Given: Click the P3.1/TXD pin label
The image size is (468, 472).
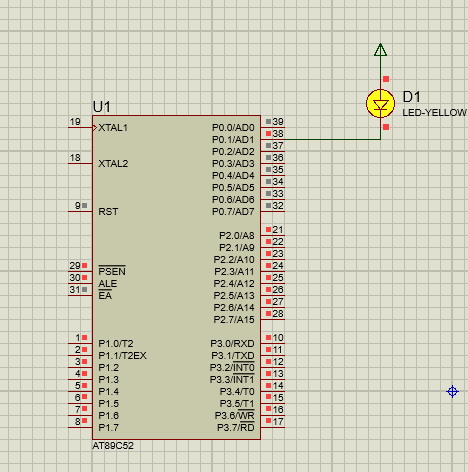Looking at the screenshot, I should (233, 356).
